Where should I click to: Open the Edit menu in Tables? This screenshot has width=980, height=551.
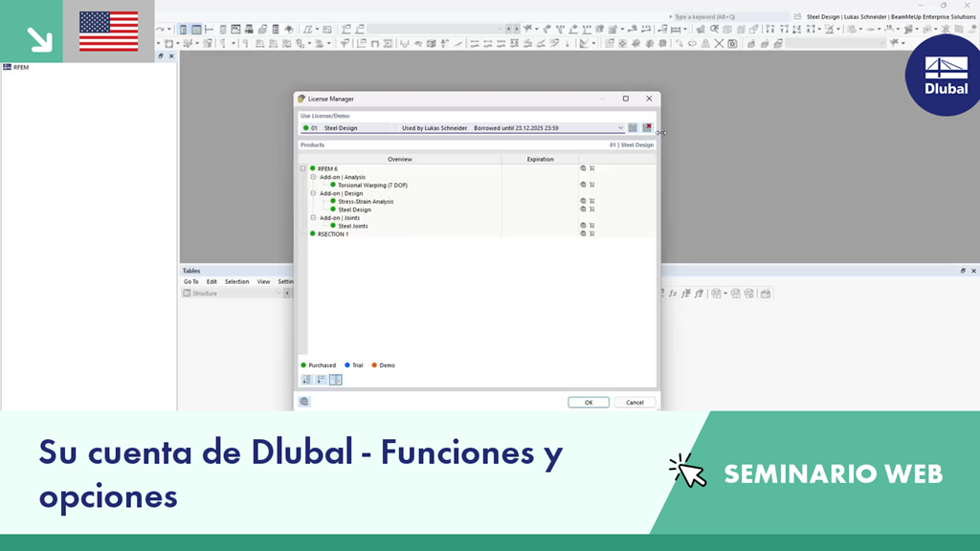tap(212, 282)
